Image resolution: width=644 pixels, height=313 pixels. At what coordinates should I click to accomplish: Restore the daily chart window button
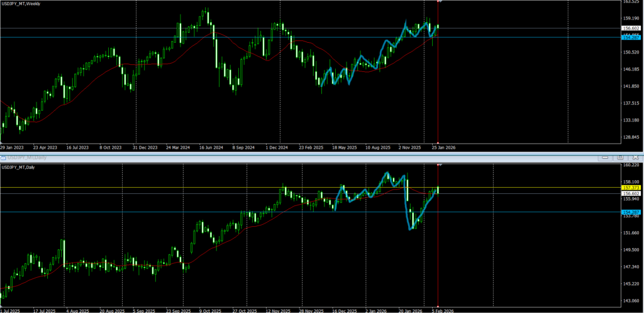tap(619, 157)
